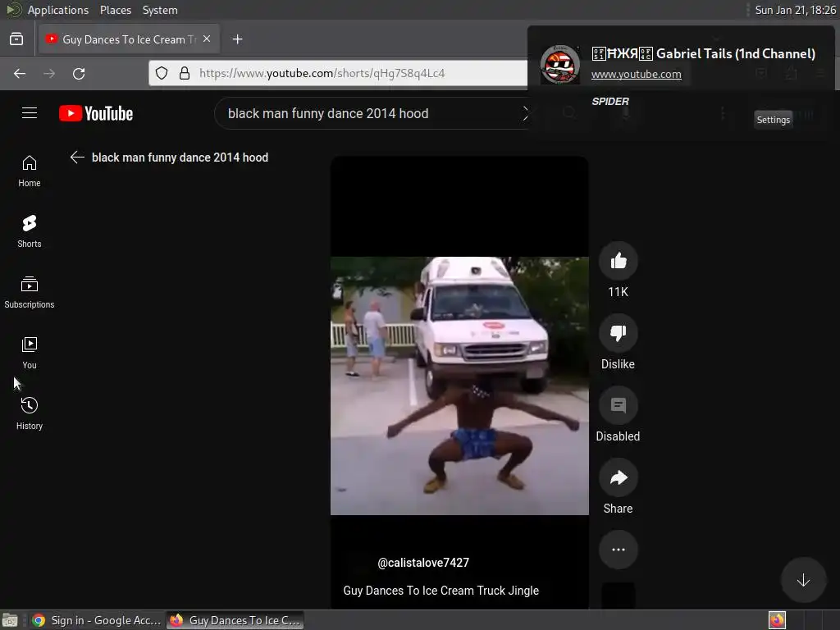Open the Firefox View tab icon
This screenshot has height=630, width=840.
(x=16, y=39)
